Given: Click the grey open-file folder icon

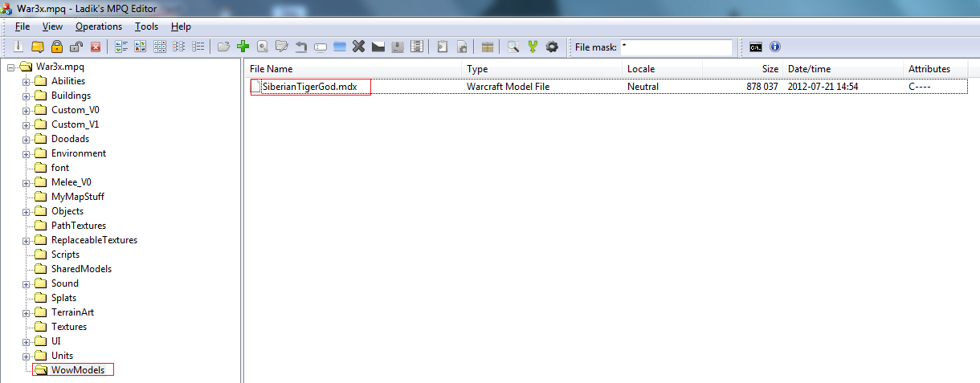Looking at the screenshot, I should point(223,47).
